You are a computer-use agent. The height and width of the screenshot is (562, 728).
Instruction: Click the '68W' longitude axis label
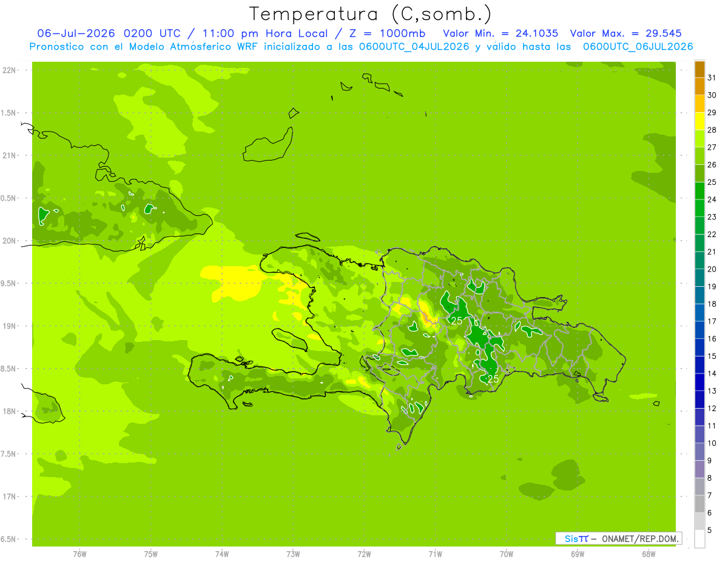coord(649,554)
